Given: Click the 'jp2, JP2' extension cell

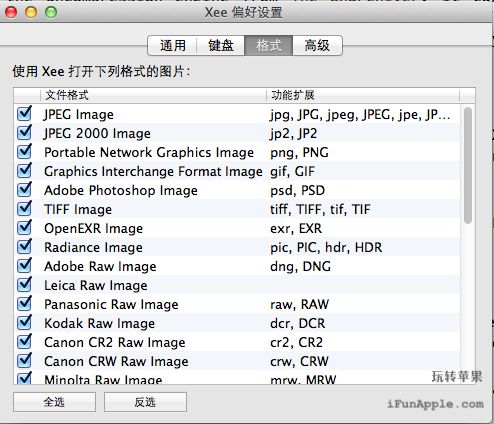Looking at the screenshot, I should pos(294,134).
